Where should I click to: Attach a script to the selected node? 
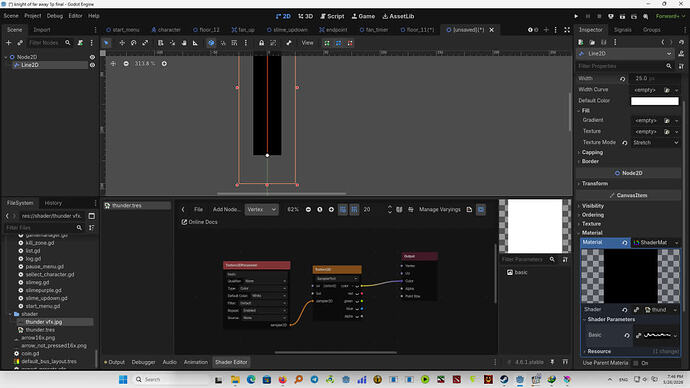click(80, 43)
